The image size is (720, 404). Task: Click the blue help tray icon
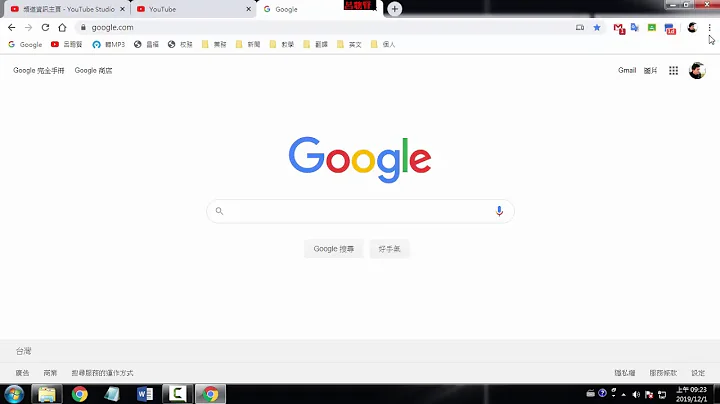point(602,393)
